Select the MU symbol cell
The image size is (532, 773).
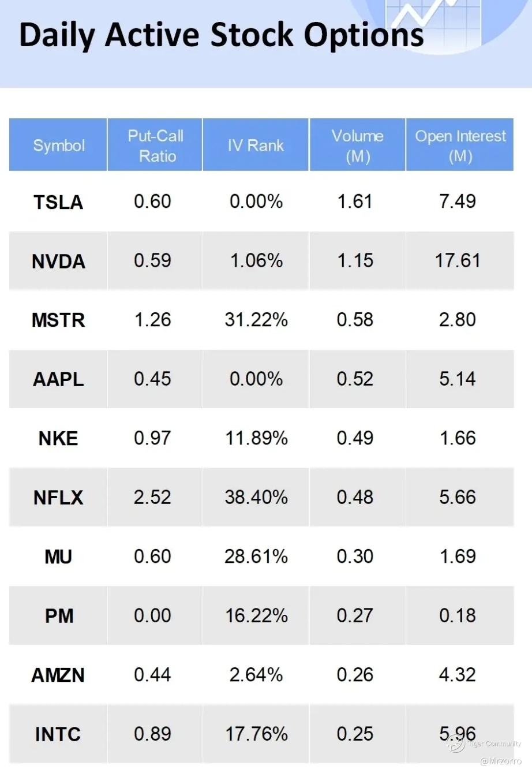click(x=58, y=557)
